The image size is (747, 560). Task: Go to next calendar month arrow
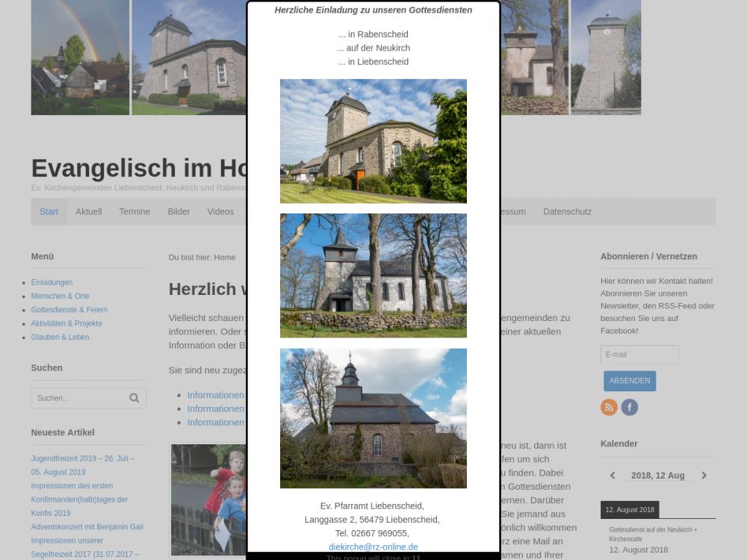[704, 476]
